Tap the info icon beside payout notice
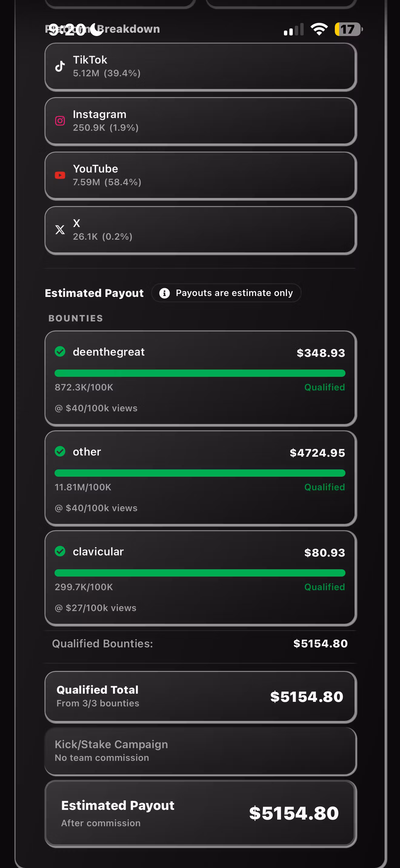This screenshot has width=400, height=868. point(164,293)
